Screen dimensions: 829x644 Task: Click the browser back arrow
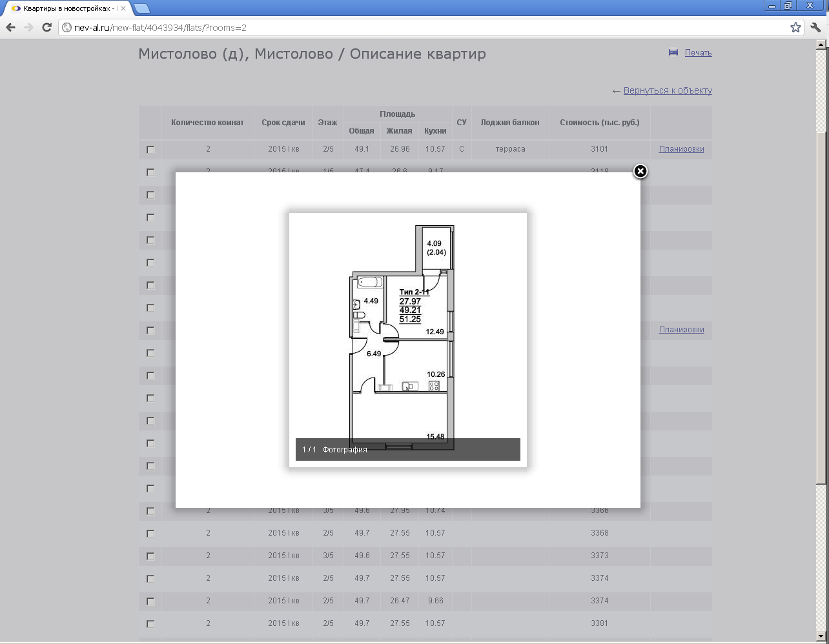pos(10,27)
